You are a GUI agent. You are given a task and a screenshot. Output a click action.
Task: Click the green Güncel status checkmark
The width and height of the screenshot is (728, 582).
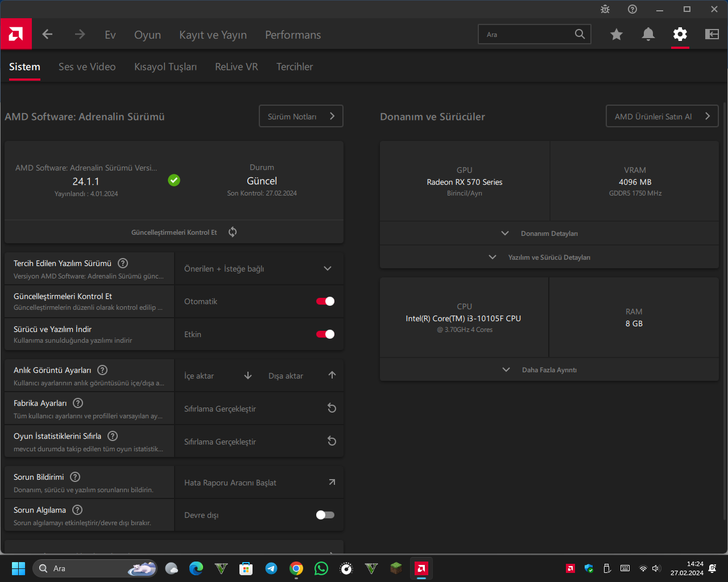click(174, 180)
